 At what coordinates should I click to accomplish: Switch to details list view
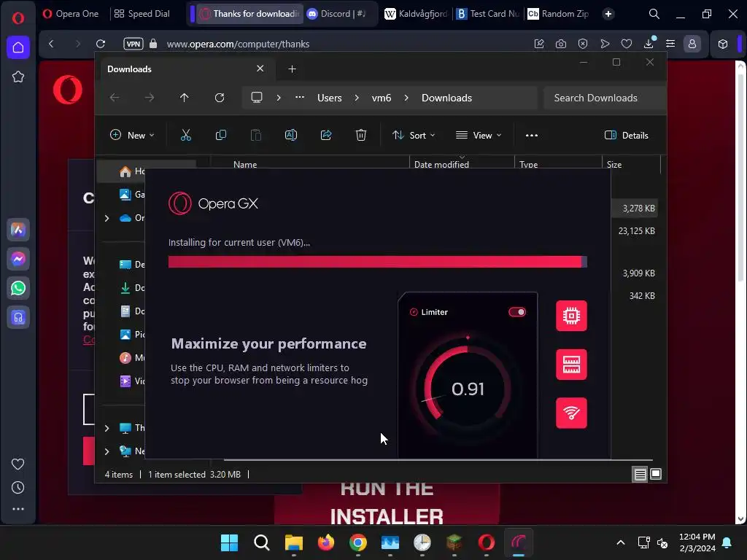(640, 474)
